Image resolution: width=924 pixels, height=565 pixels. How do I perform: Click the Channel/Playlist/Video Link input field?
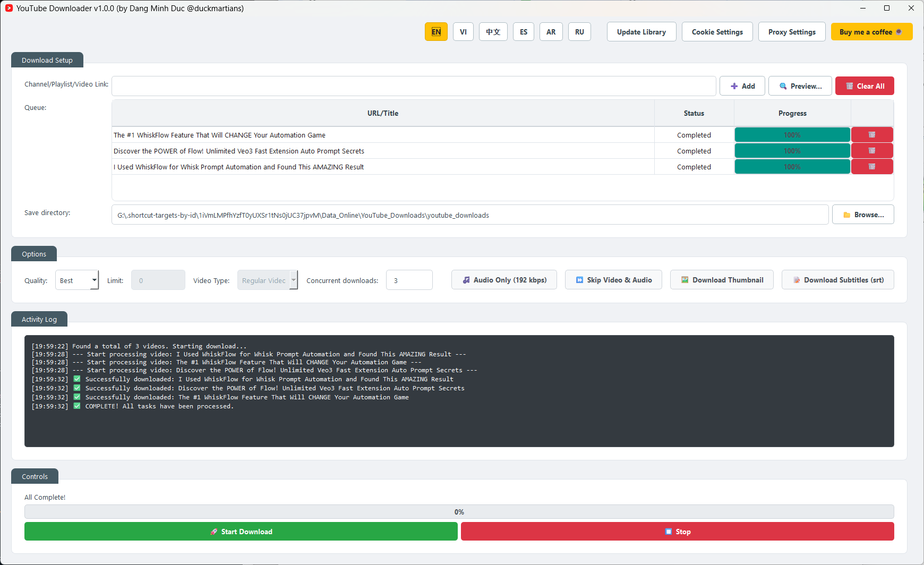(413, 86)
